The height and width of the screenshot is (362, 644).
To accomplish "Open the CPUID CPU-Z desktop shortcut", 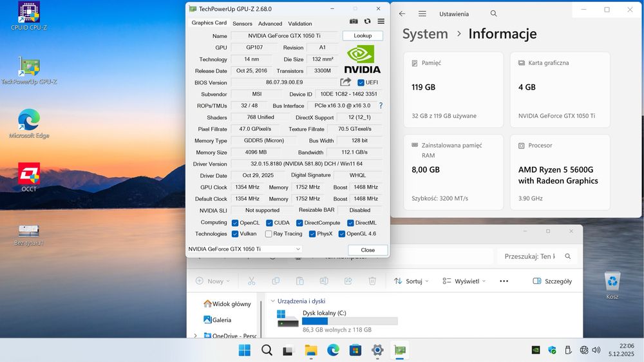I will (x=29, y=17).
